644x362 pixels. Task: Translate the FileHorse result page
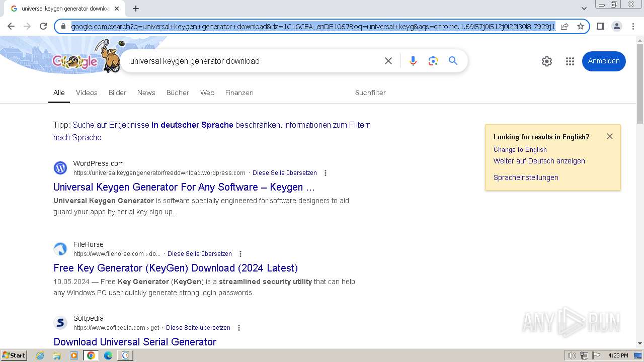(200, 254)
